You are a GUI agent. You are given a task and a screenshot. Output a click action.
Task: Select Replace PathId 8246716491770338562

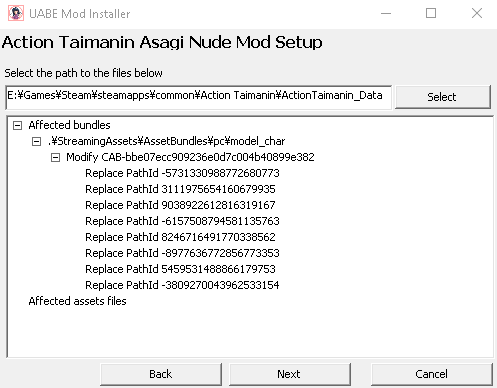pos(180,237)
